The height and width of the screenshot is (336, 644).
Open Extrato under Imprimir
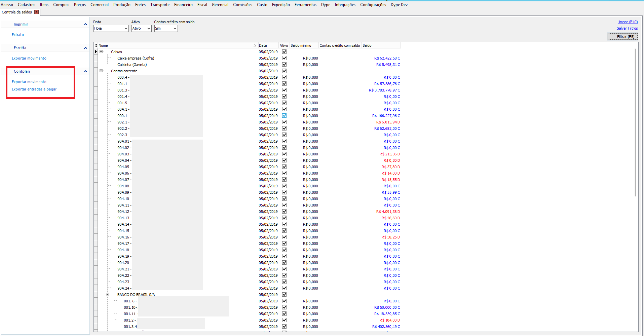coord(18,35)
